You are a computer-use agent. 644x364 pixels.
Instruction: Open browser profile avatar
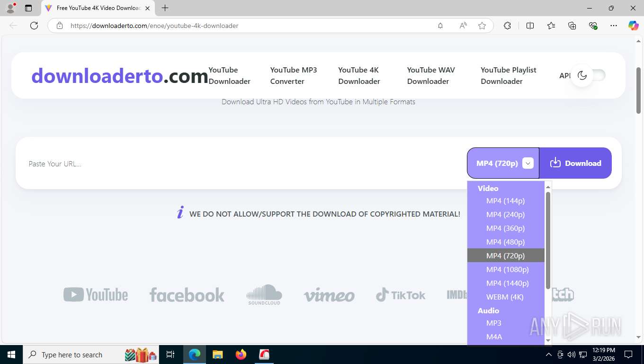tap(10, 8)
